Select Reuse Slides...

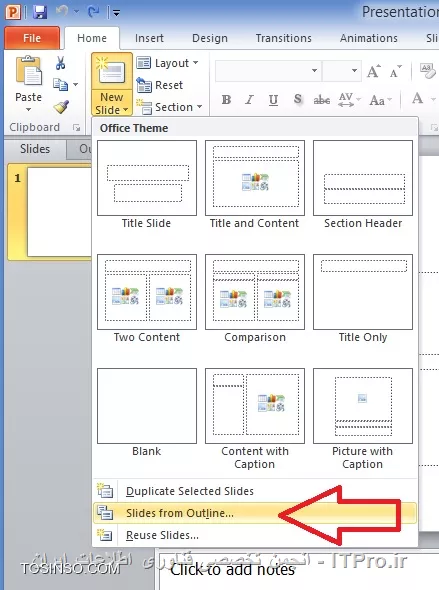(255, 535)
